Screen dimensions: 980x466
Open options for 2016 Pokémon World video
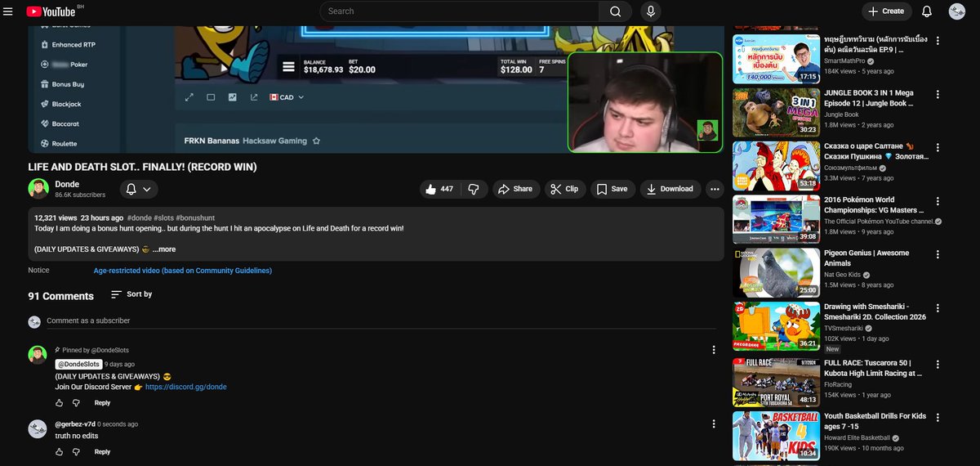(938, 201)
